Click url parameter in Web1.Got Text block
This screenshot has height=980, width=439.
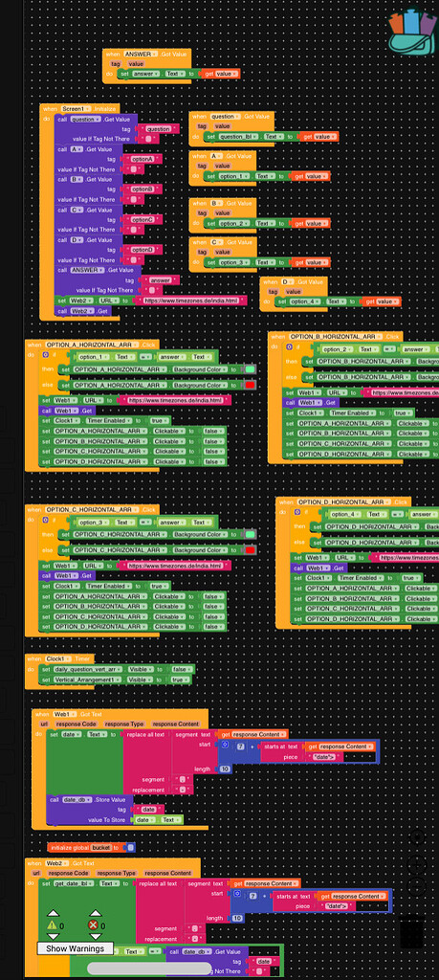(44, 724)
